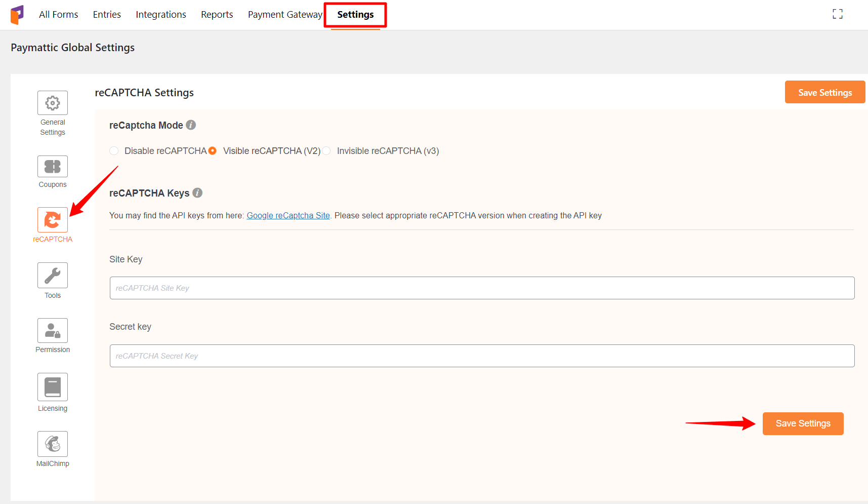The height and width of the screenshot is (504, 868).
Task: Select Disable reCAPTCHA radio option
Action: point(114,151)
